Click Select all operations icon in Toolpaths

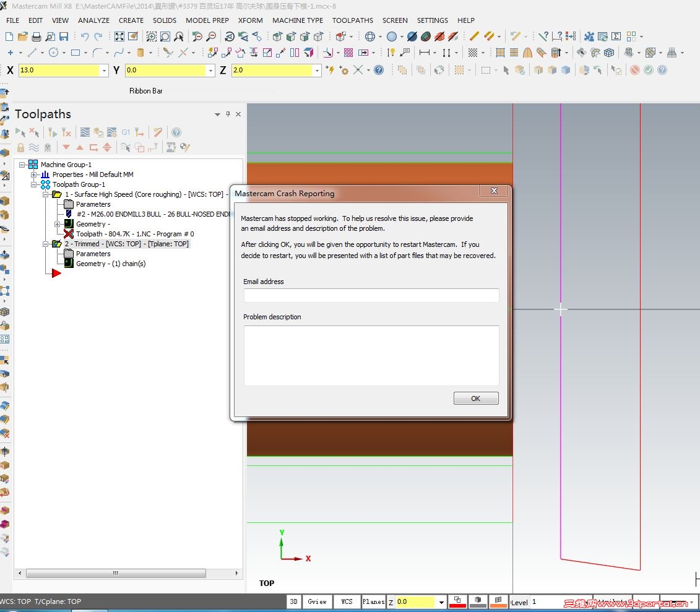20,132
